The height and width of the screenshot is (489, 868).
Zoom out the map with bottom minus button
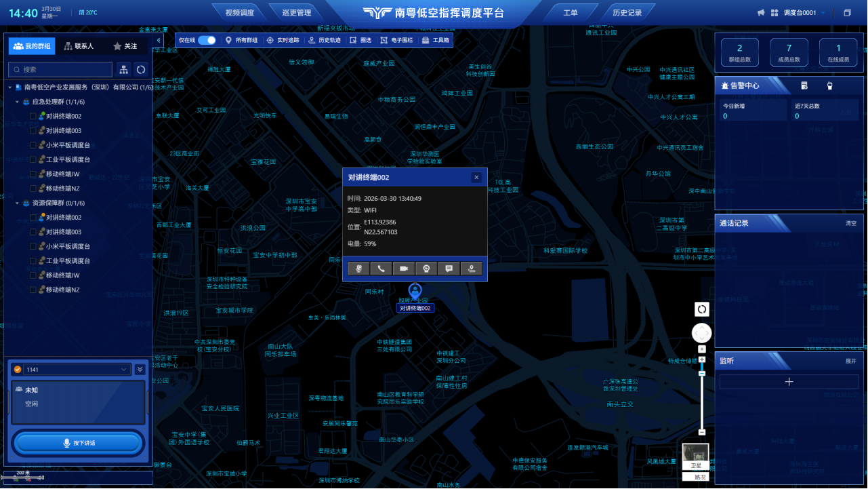point(702,432)
